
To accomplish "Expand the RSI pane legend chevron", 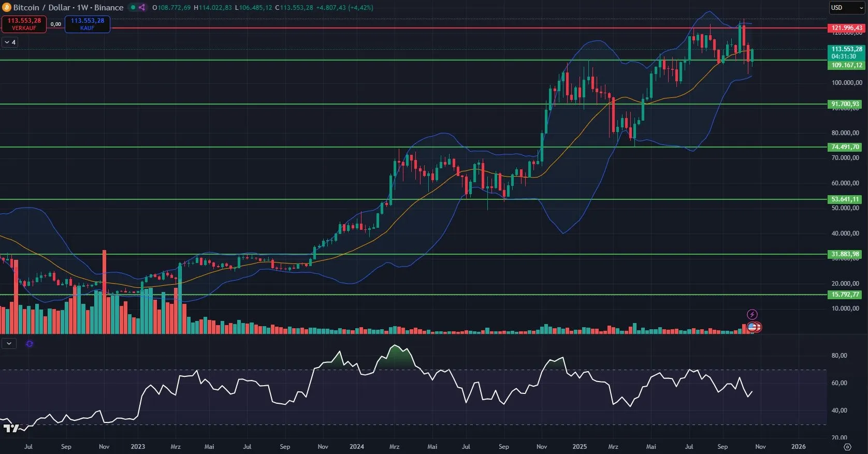I will tap(9, 343).
